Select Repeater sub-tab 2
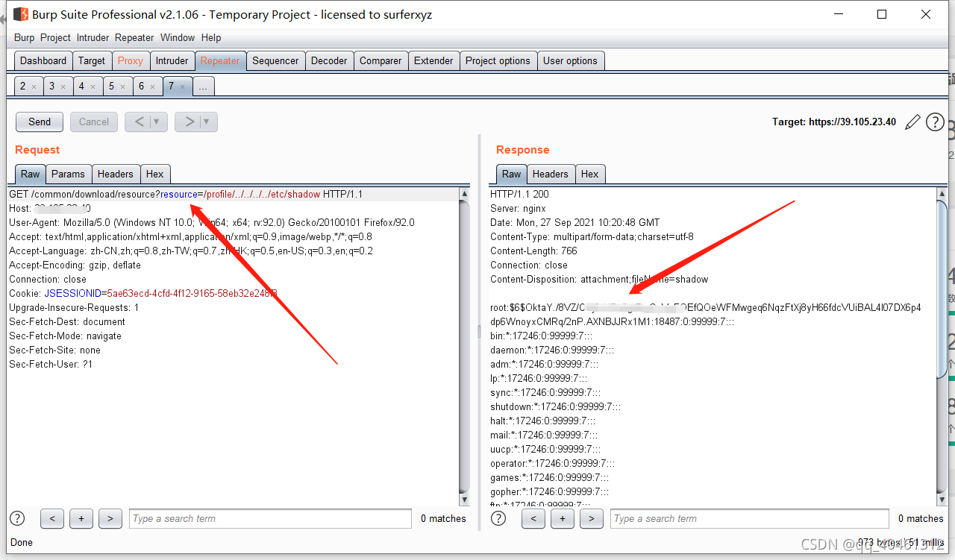 point(22,86)
